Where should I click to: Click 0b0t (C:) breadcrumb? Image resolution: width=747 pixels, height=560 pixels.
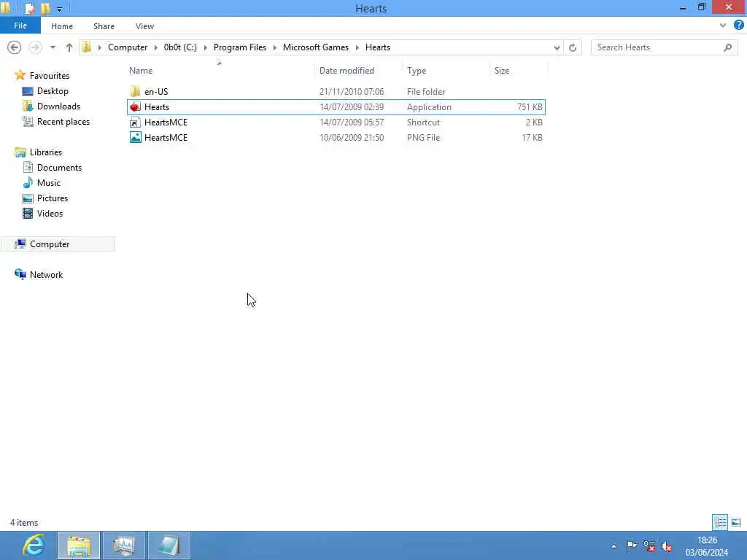tap(180, 47)
